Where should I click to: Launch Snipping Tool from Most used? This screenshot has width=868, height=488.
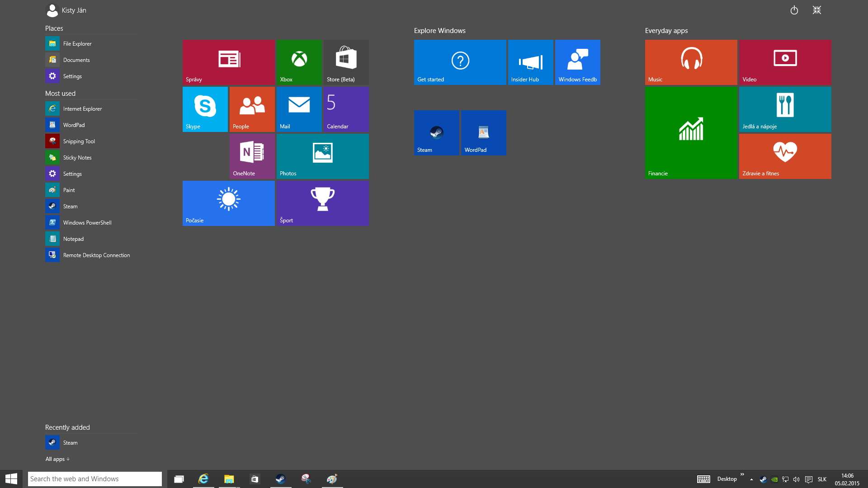[91, 141]
